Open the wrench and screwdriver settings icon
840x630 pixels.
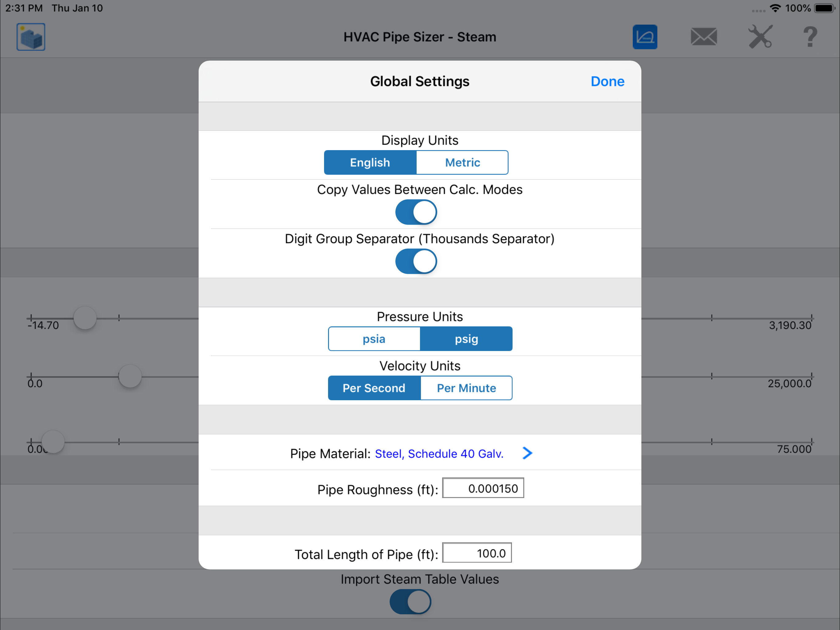coord(760,37)
